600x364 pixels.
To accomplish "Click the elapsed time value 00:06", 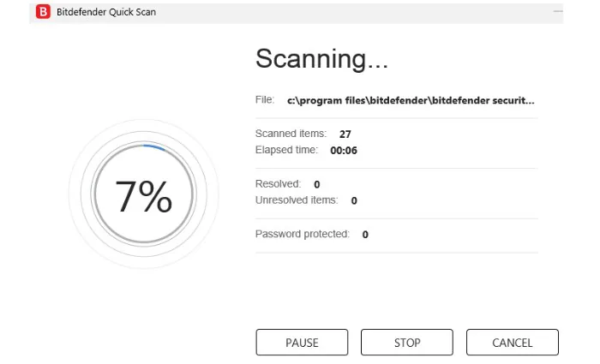I will pyautogui.click(x=344, y=151).
